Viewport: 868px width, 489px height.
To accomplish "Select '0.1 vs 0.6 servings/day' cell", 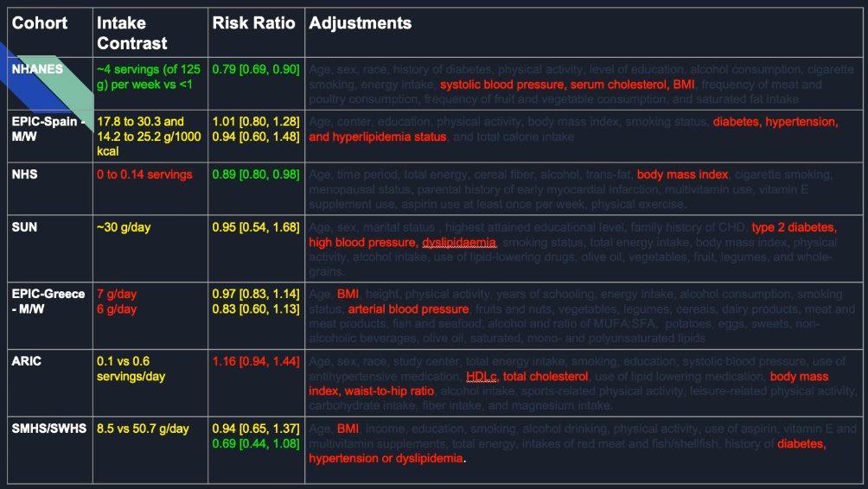I will (150, 383).
